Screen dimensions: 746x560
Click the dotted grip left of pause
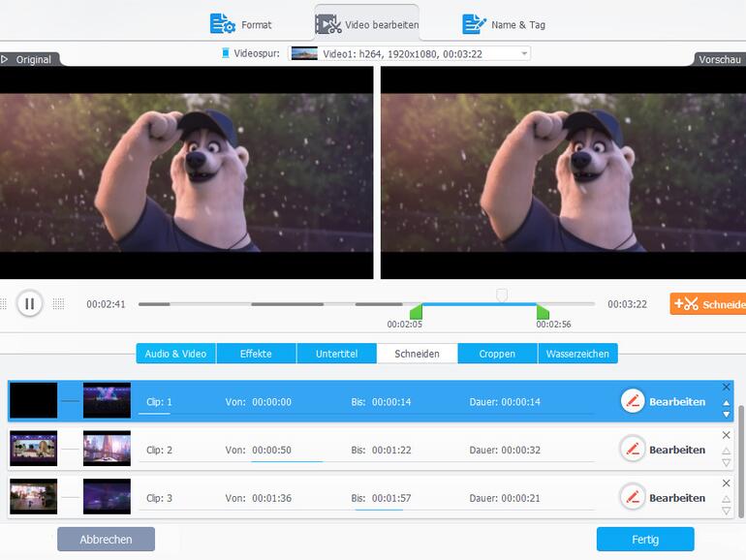pos(3,303)
